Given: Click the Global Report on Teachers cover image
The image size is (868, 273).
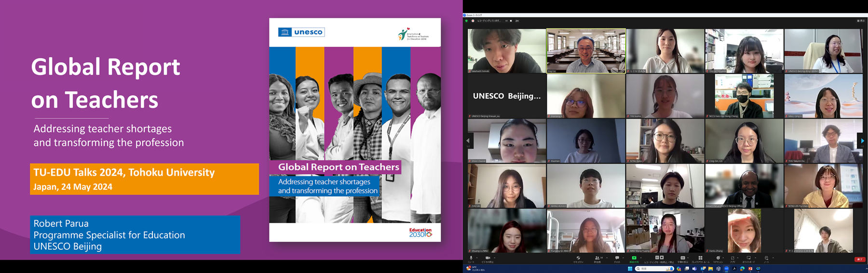Looking at the screenshot, I should tap(355, 130).
